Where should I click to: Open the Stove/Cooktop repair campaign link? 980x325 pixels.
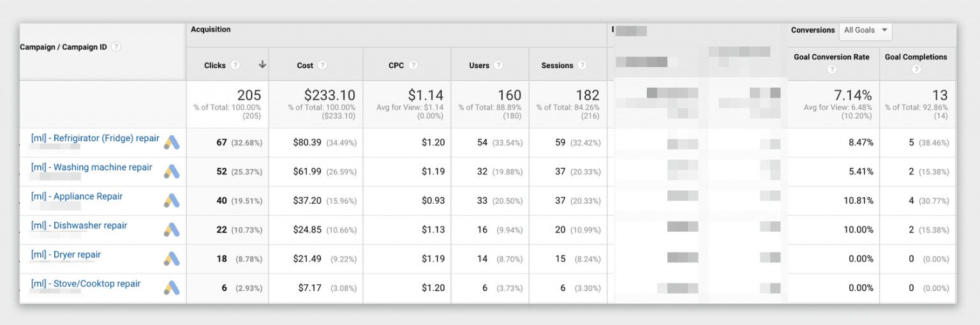click(x=85, y=283)
